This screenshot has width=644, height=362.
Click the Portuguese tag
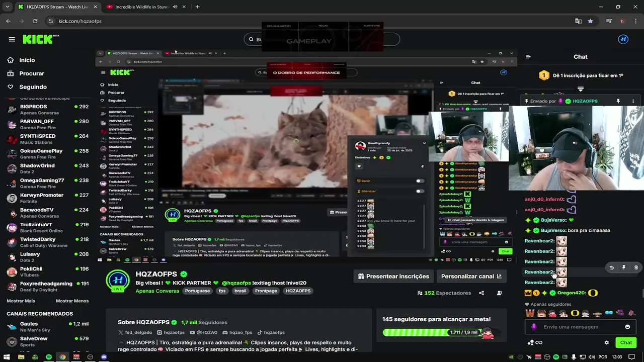(x=197, y=291)
